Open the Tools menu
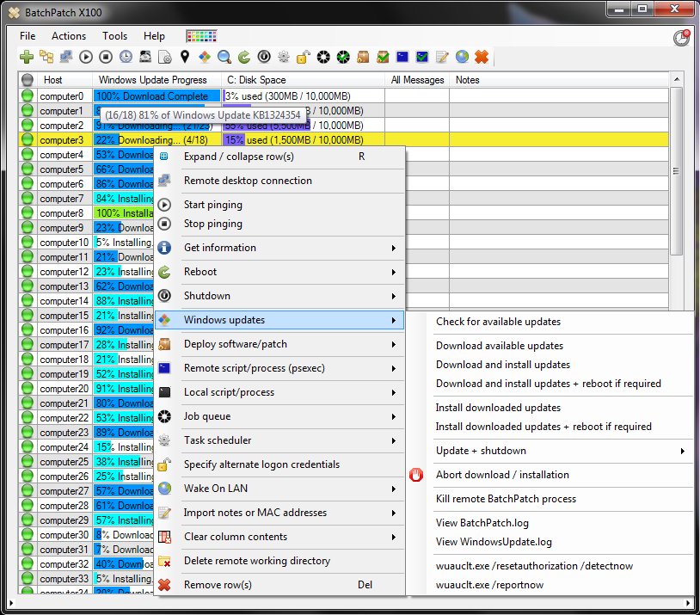Viewport: 700px width, 615px height. coord(114,36)
